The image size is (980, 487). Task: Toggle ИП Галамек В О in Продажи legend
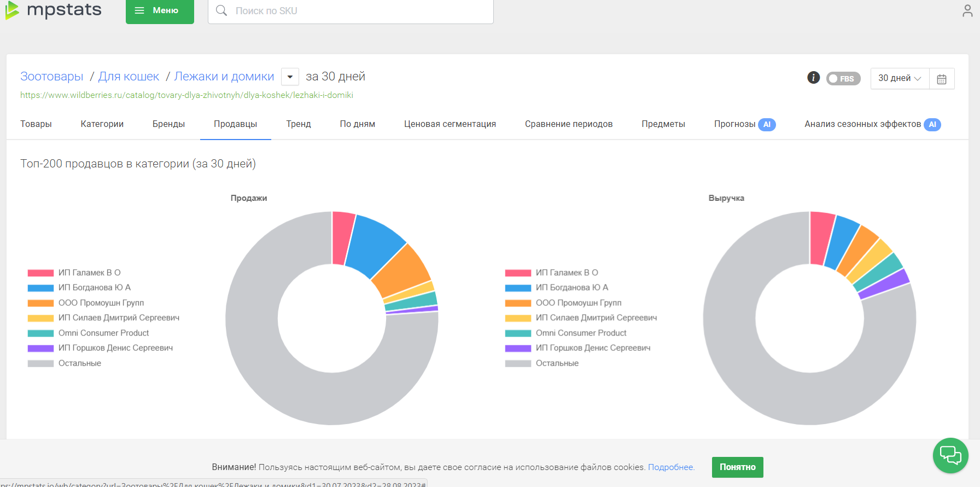89,273
